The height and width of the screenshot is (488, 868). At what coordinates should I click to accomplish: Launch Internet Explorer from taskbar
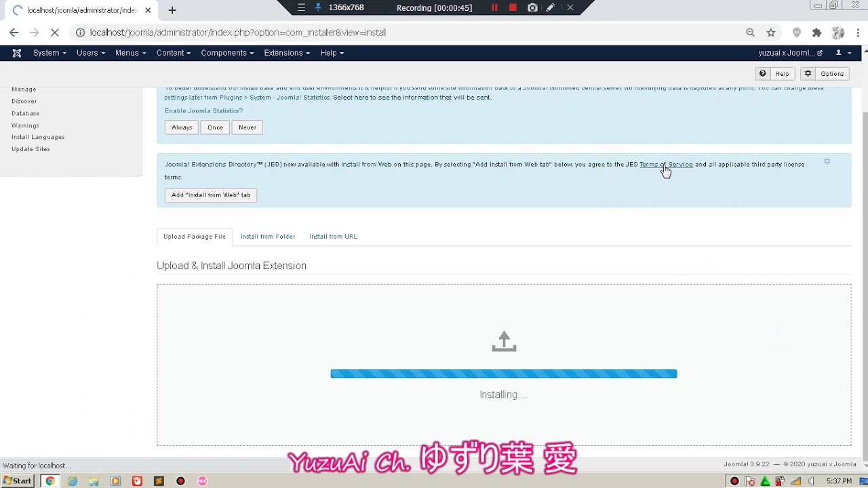click(x=72, y=481)
